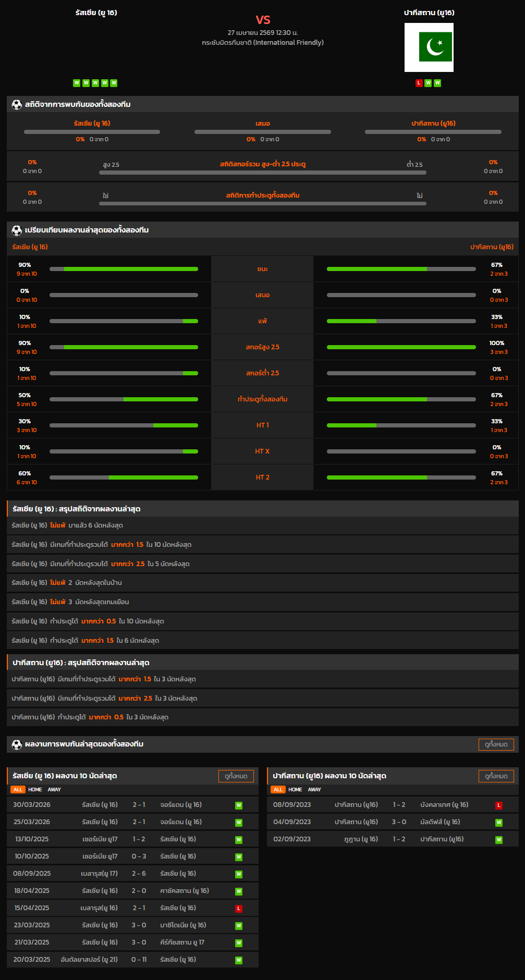
Task: Click the red L badge for 15/04/2025 match
Action: point(239,909)
